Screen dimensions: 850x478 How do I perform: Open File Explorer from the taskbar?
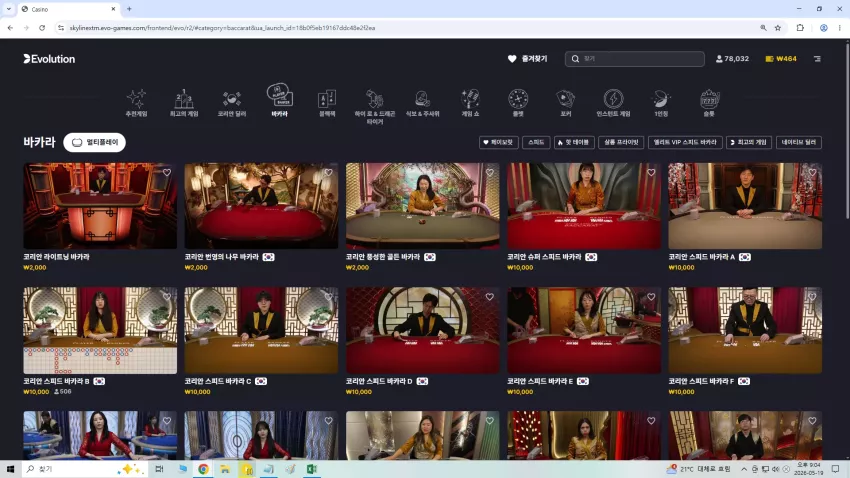point(225,469)
